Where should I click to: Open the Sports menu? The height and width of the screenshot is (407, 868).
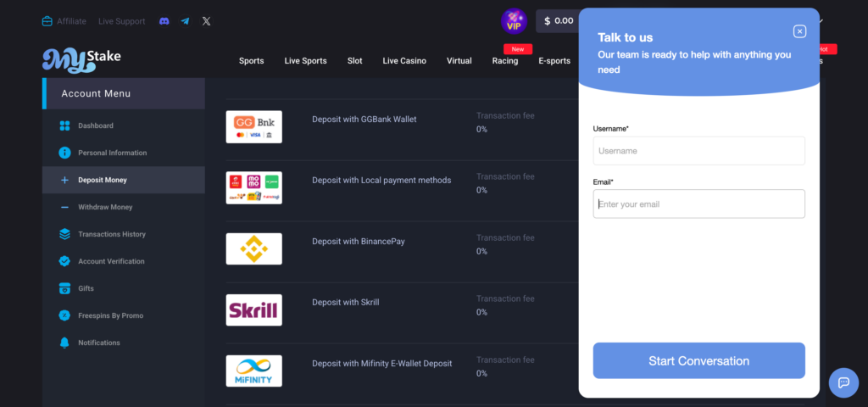click(x=251, y=61)
